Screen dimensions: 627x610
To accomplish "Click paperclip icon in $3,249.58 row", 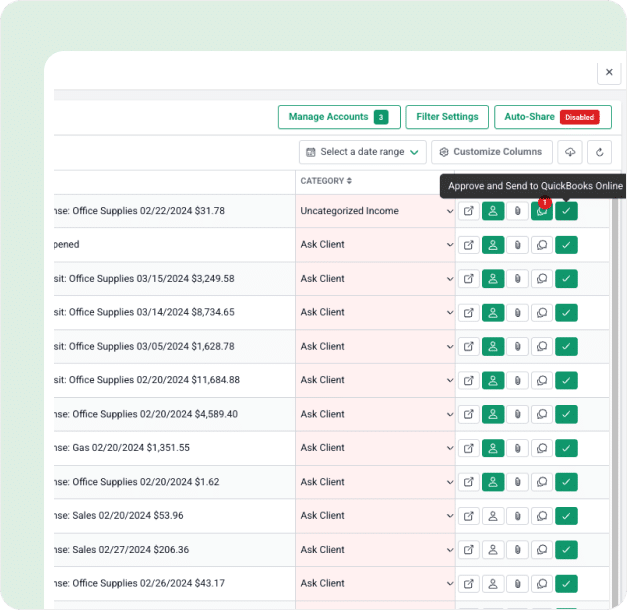I will point(517,279).
